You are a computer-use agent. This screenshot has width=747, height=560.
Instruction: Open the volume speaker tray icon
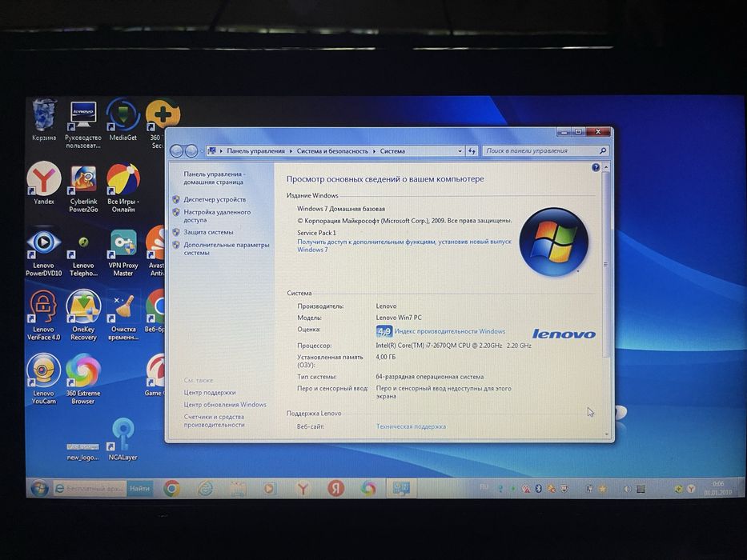tap(627, 489)
